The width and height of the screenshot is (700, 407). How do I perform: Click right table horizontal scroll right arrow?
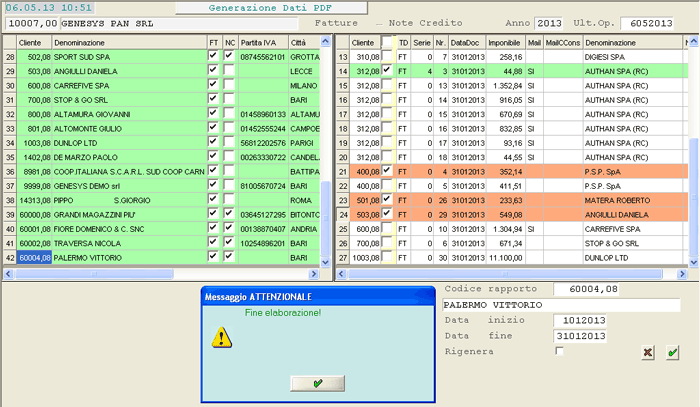click(682, 274)
